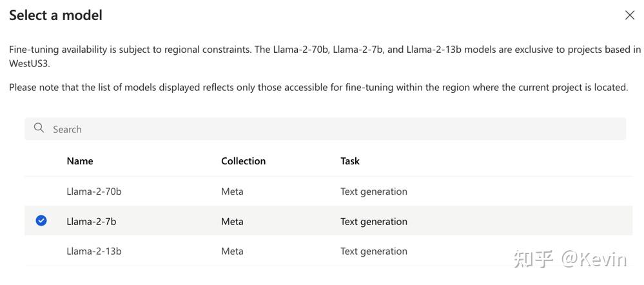Click Llama-2-70b model name text
644x285 pixels.
94,192
